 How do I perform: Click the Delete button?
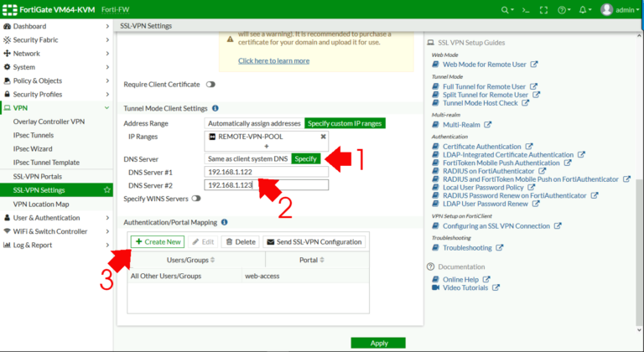(241, 241)
